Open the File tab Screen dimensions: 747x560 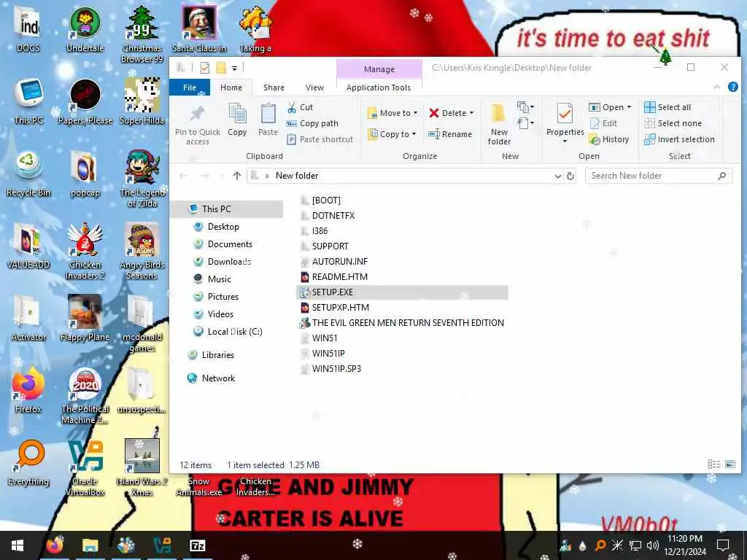pos(190,87)
